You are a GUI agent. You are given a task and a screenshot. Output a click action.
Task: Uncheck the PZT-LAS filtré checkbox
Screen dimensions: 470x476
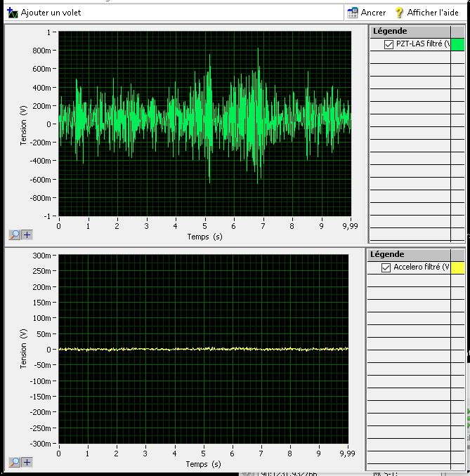pyautogui.click(x=389, y=44)
